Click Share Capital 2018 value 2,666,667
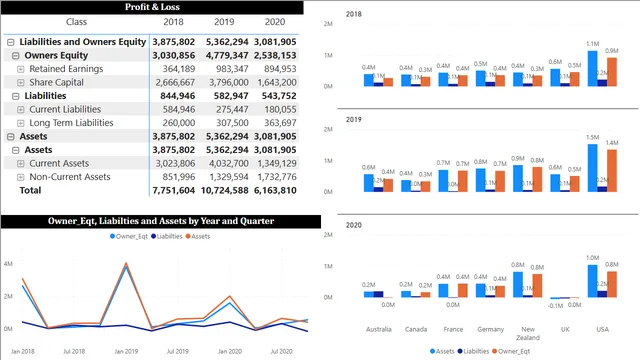 coord(175,82)
